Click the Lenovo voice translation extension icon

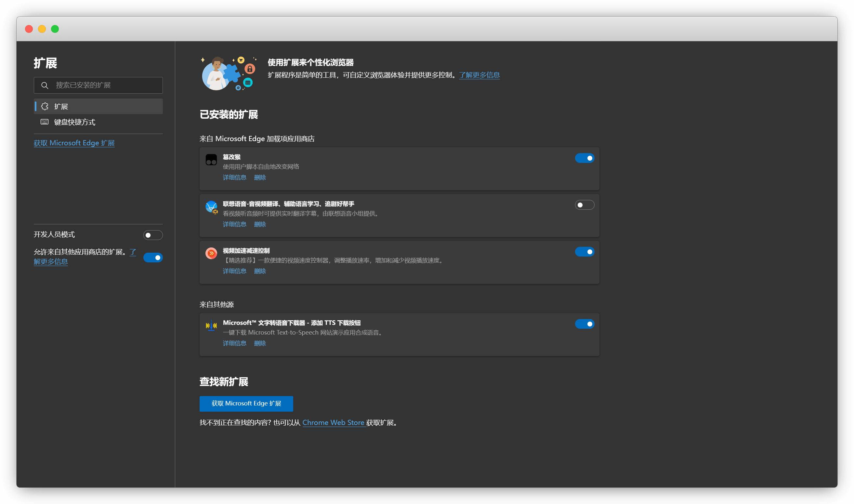point(211,206)
